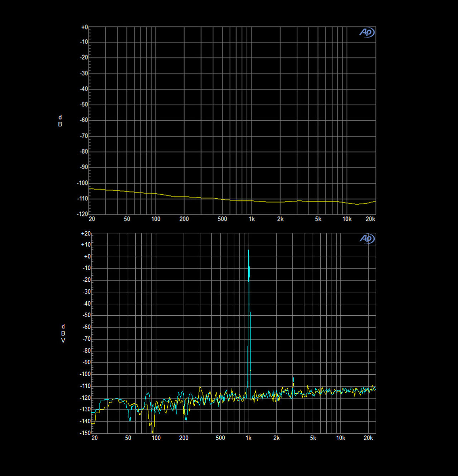The width and height of the screenshot is (458, 476).
Task: Select the 'dBV' axis title of lower graph
Action: [63, 334]
